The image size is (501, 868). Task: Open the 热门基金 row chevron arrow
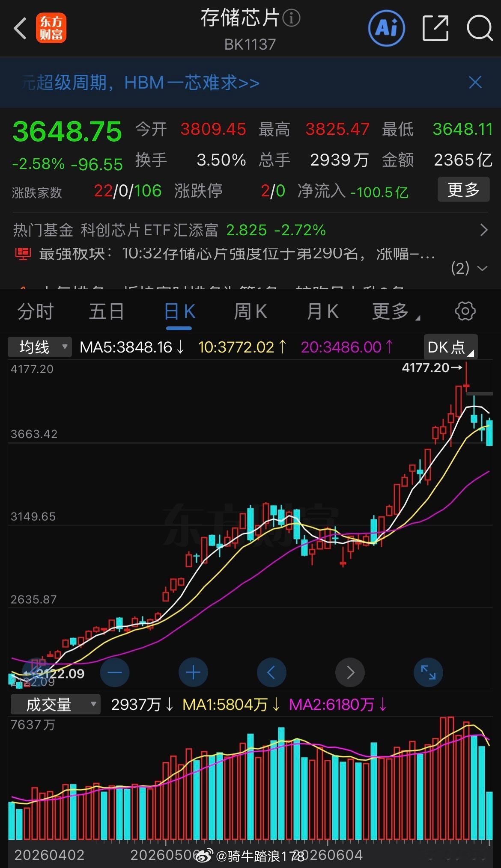coord(484,230)
